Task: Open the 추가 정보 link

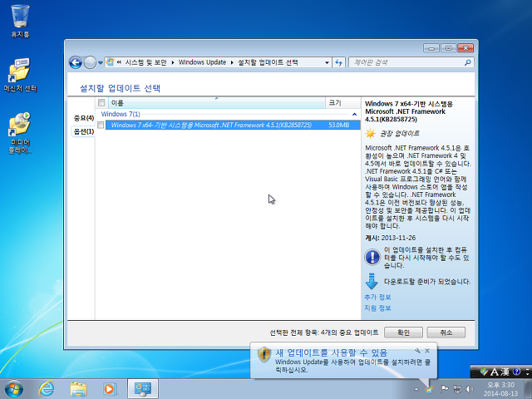Action: tap(377, 298)
